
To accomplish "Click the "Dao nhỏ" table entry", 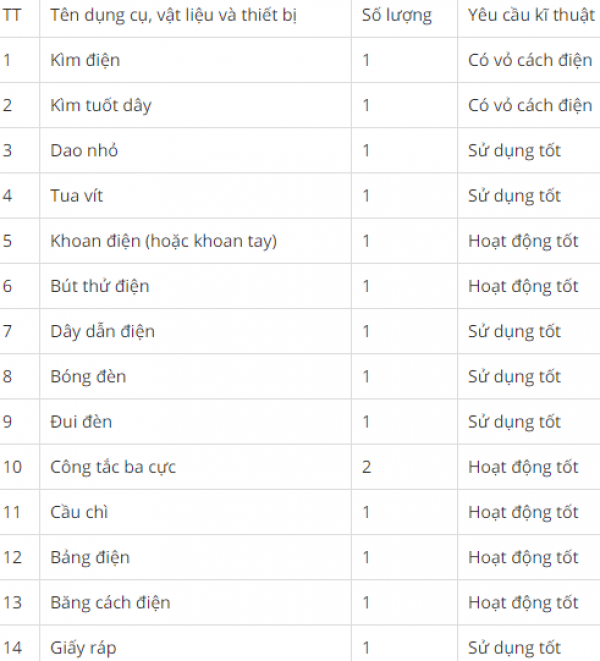I will (x=84, y=150).
